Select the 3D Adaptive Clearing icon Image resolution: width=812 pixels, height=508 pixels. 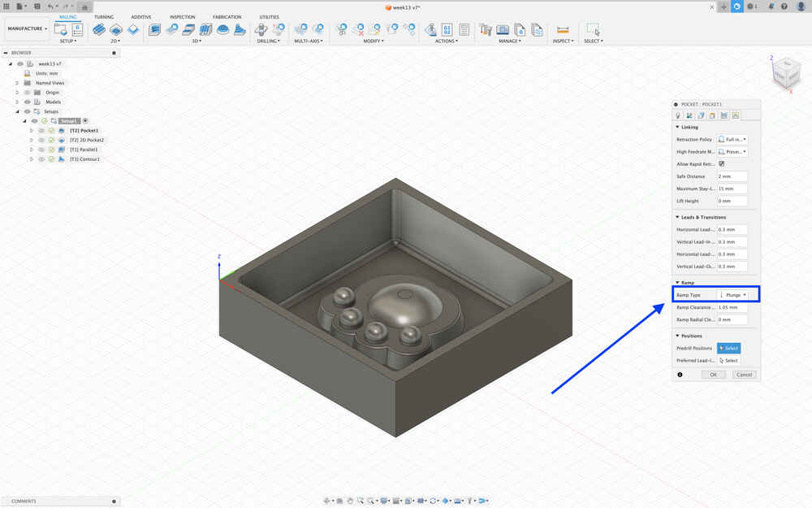154,29
